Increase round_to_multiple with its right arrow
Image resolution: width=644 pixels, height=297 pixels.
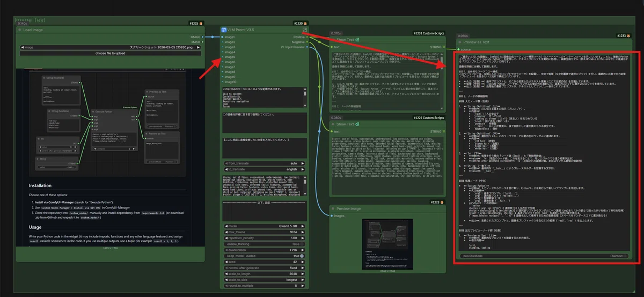(303, 285)
